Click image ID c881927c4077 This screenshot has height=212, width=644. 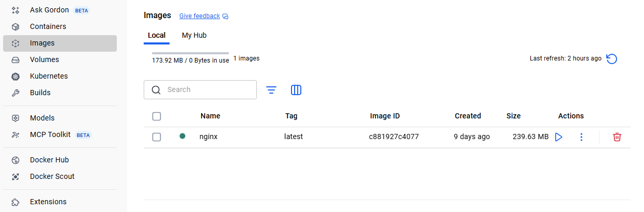tap(394, 137)
